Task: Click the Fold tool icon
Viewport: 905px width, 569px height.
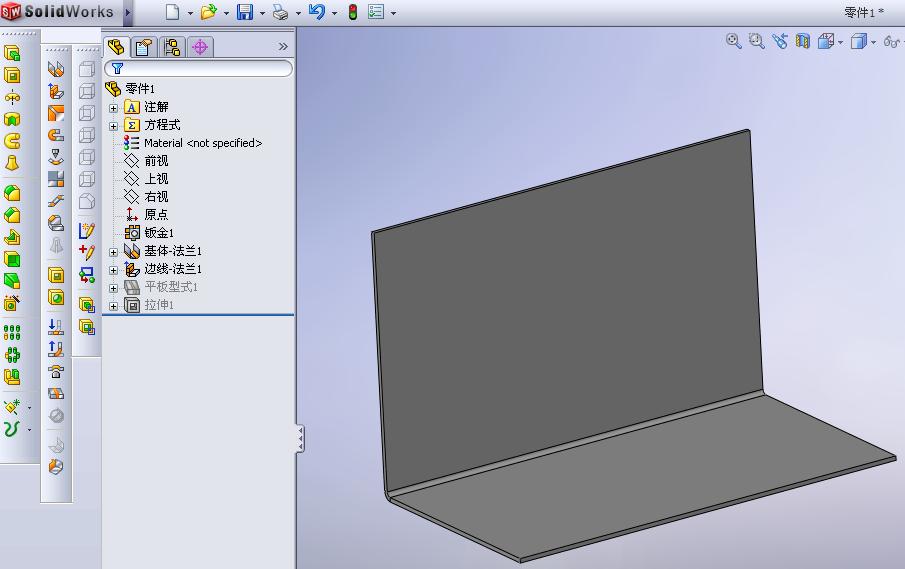Action: (x=56, y=349)
